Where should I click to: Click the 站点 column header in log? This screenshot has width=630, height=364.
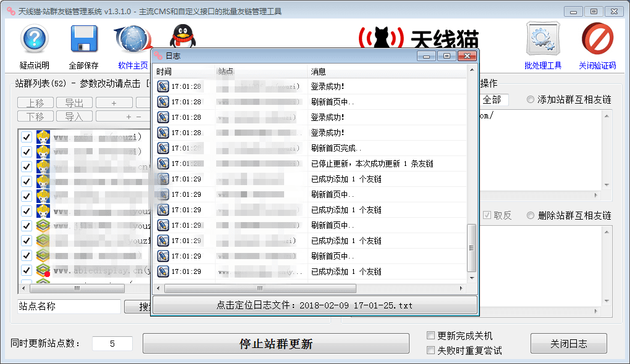(261, 72)
